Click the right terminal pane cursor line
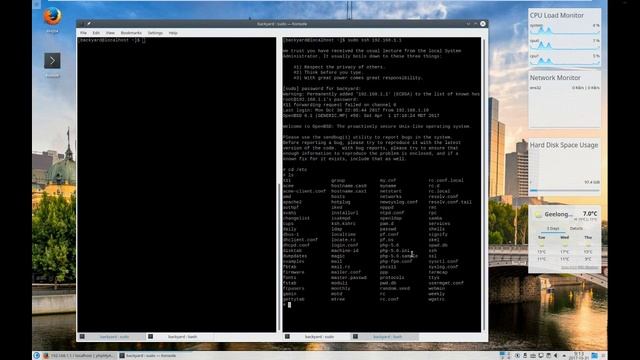The width and height of the screenshot is (640, 360). (x=289, y=304)
